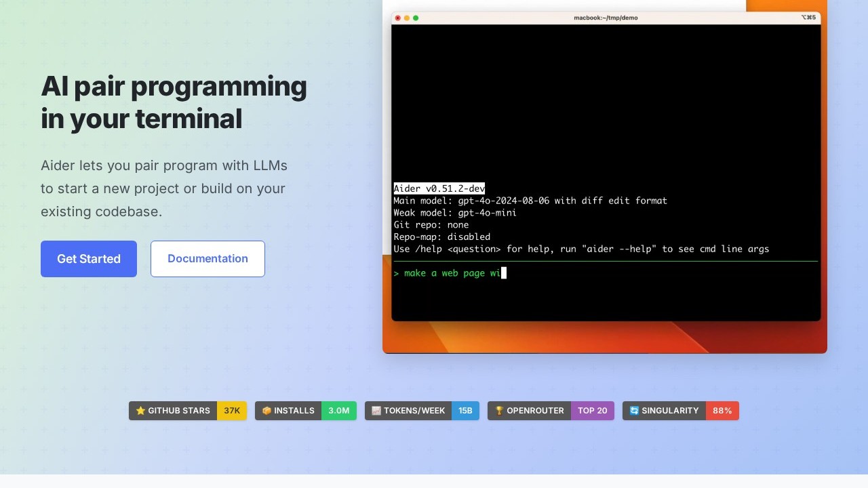868x488 pixels.
Task: Open the Documentation link
Action: point(208,259)
